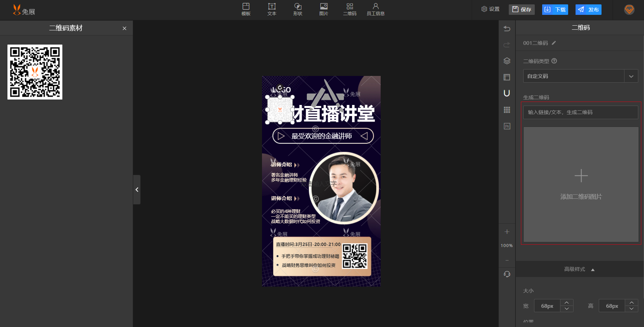Click the 添加二维码图片 upload area
This screenshot has height=327, width=644.
581,184
